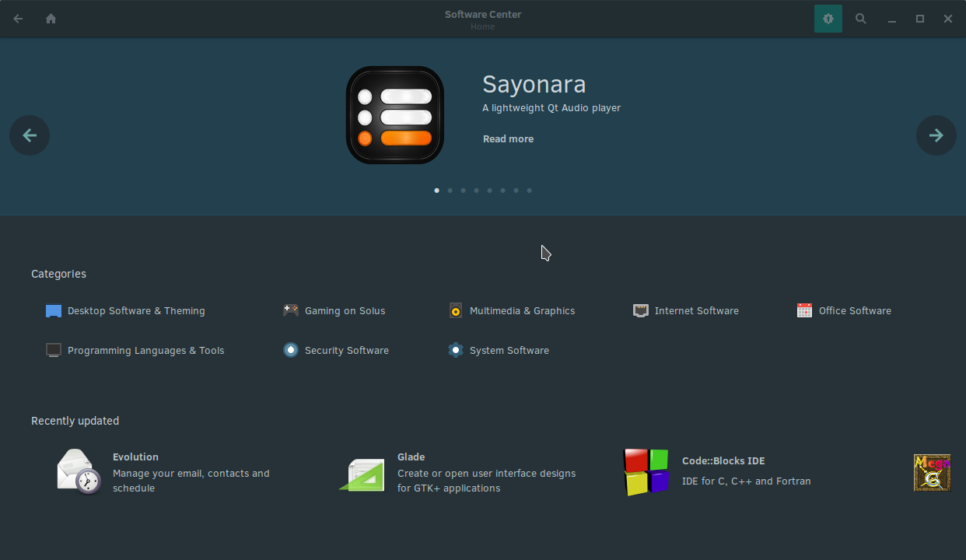Open Code::Blocks IDE from Recently updated
Viewport: 966px width, 560px height.
coord(723,461)
